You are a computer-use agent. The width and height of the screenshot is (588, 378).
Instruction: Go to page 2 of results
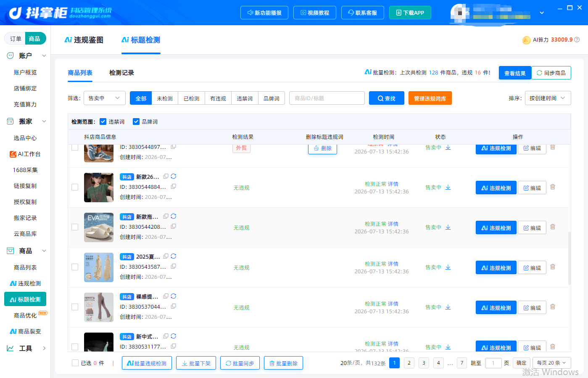tap(409, 363)
